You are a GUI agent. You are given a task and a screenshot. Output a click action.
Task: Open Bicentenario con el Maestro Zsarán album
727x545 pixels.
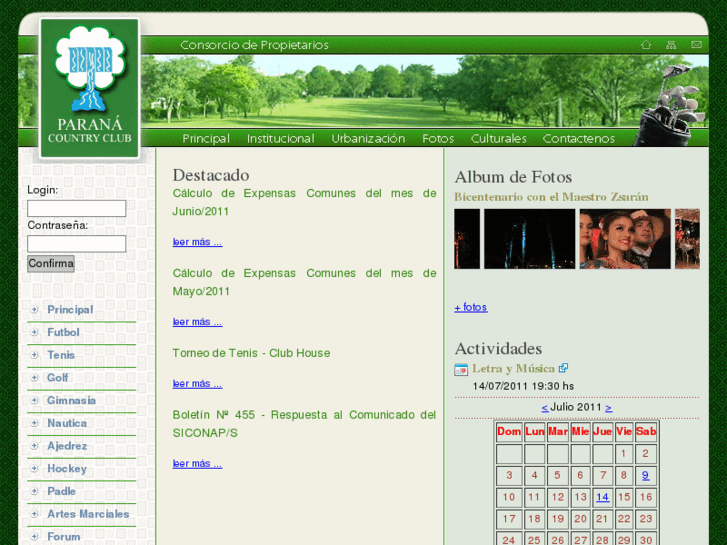[x=551, y=197]
